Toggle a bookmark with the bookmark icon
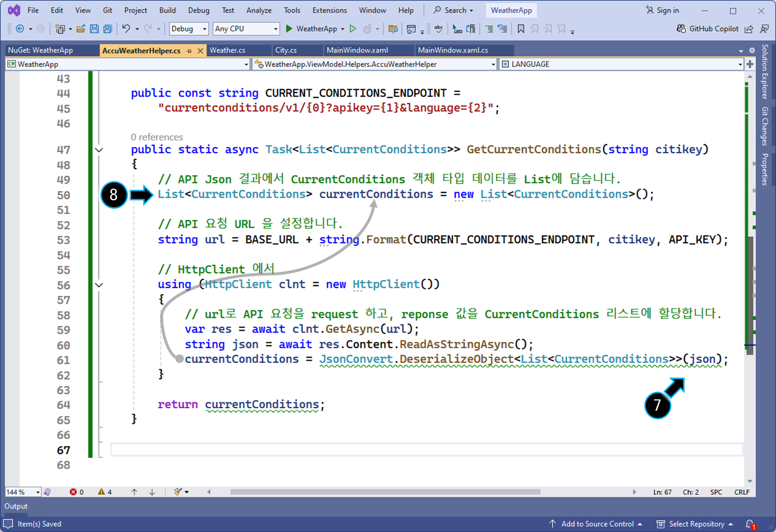776x532 pixels. 521,29
